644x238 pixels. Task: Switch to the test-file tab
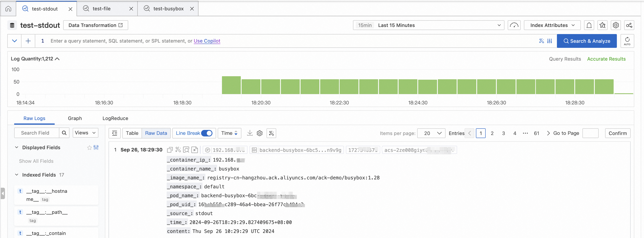click(x=101, y=9)
